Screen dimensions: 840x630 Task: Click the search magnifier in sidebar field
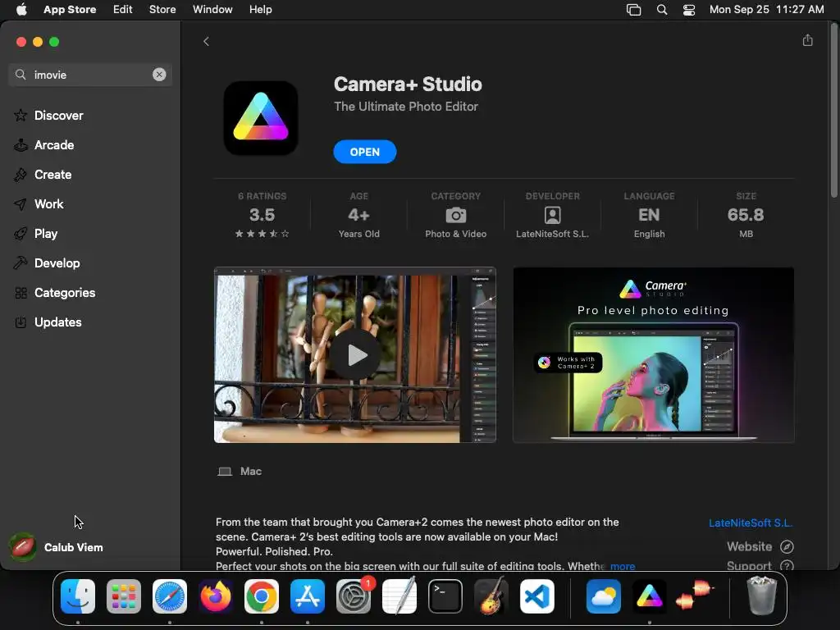pos(21,75)
